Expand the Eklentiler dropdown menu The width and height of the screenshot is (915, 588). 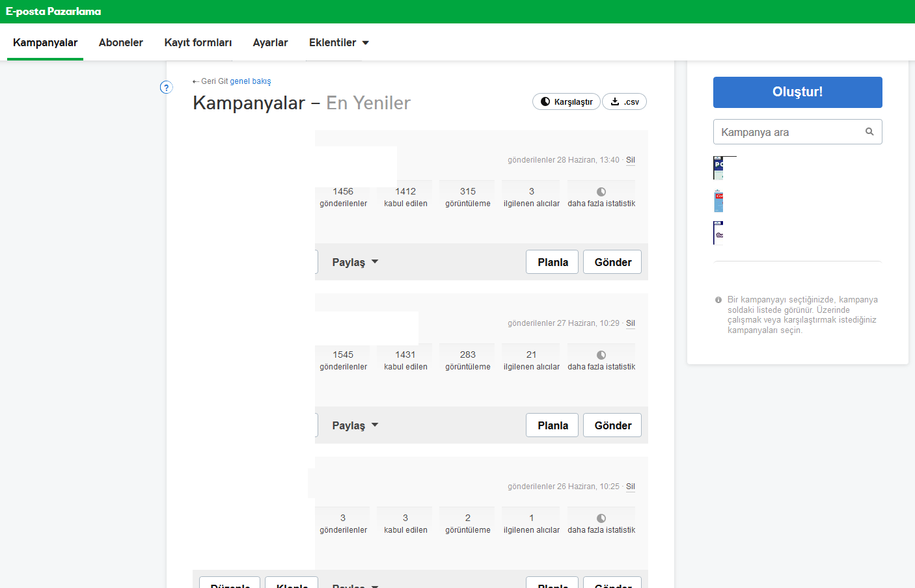[338, 42]
